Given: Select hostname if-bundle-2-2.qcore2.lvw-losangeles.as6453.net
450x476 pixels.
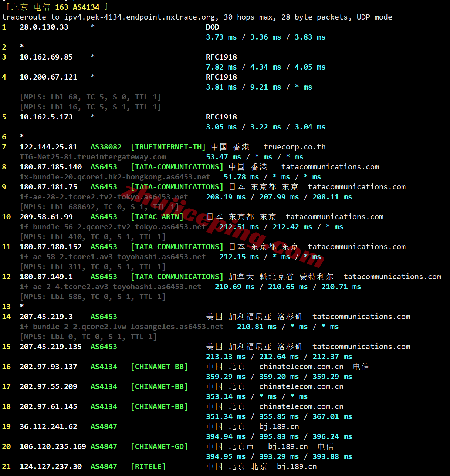Looking at the screenshot, I should point(122,327).
